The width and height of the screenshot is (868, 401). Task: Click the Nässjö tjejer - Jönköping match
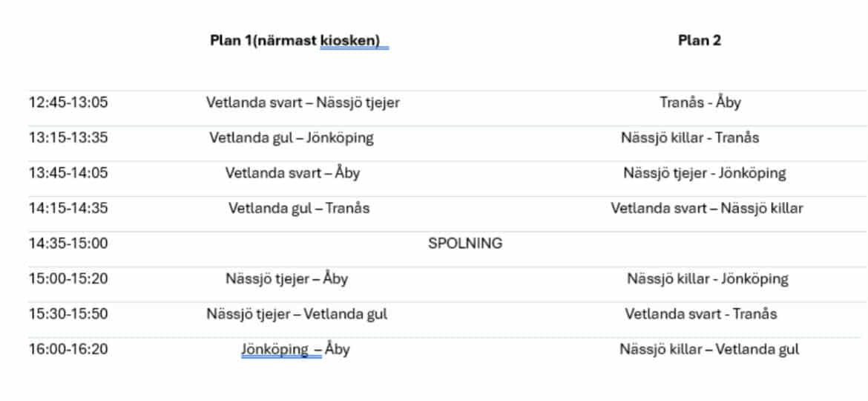704,173
